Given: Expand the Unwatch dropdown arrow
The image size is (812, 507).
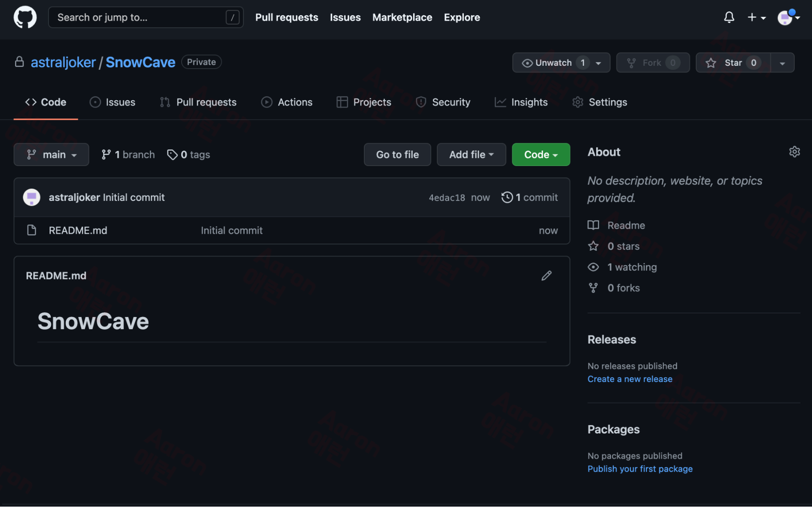Looking at the screenshot, I should click(599, 62).
